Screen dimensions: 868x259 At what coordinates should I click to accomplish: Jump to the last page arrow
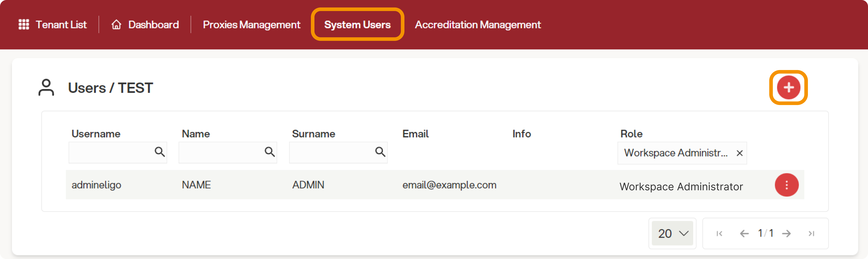click(811, 233)
